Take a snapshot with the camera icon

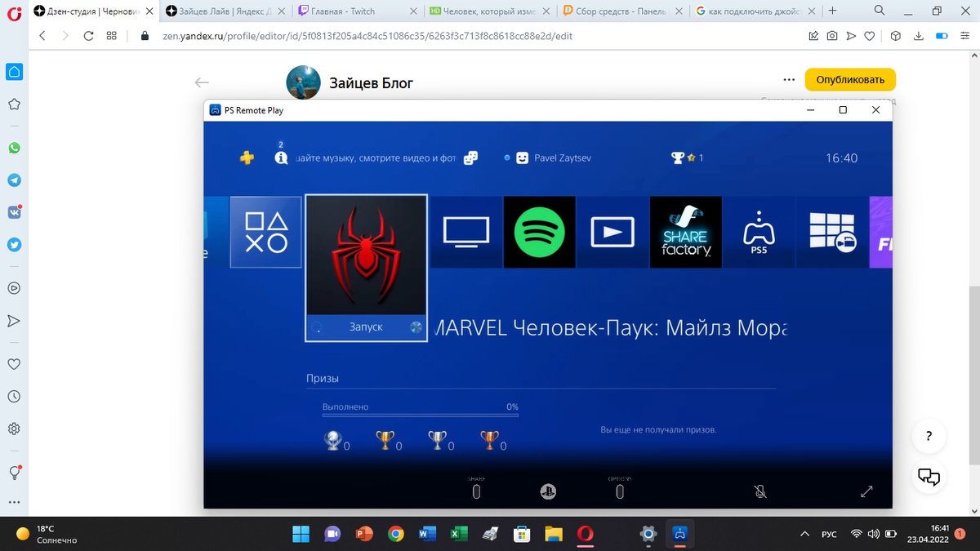click(832, 36)
